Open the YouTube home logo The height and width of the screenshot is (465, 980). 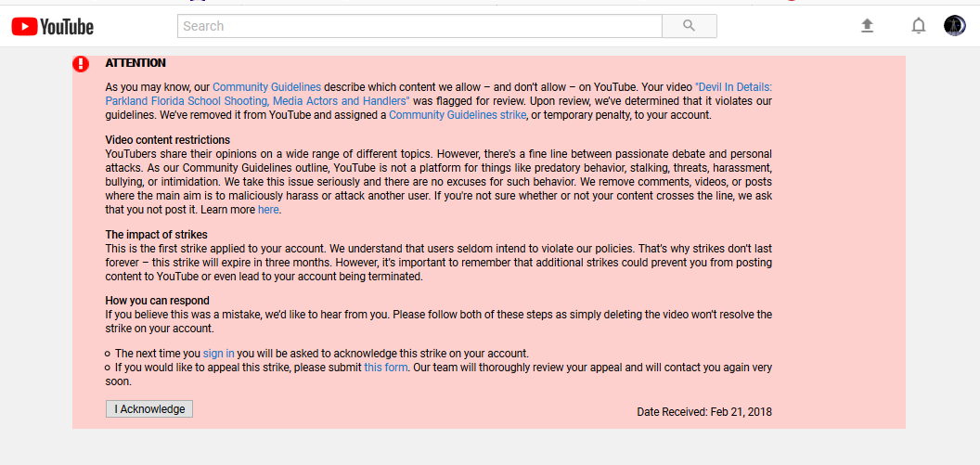point(53,26)
